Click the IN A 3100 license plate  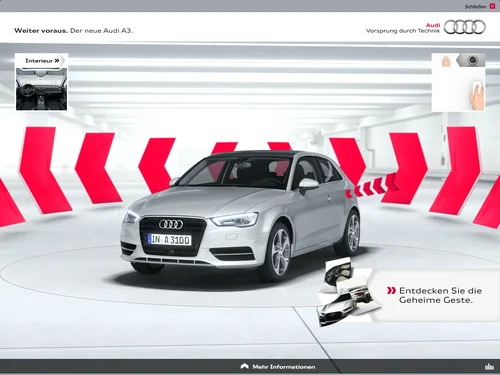[x=170, y=239]
